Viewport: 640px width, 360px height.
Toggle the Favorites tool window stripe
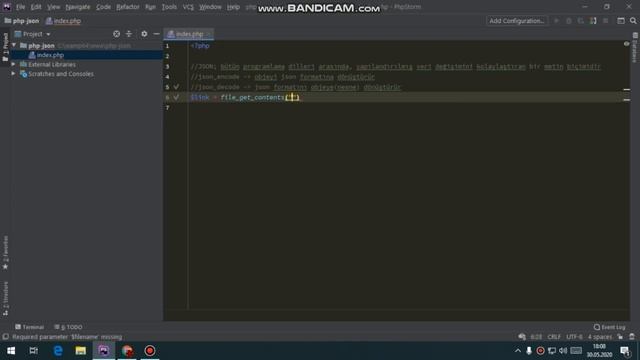click(5, 252)
